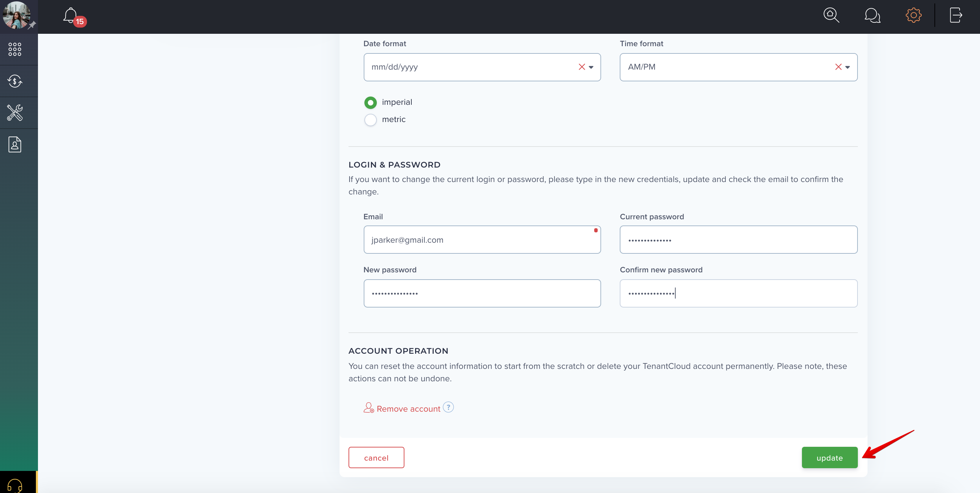Click the green update button
Viewport: 980px width, 493px height.
[x=829, y=457]
